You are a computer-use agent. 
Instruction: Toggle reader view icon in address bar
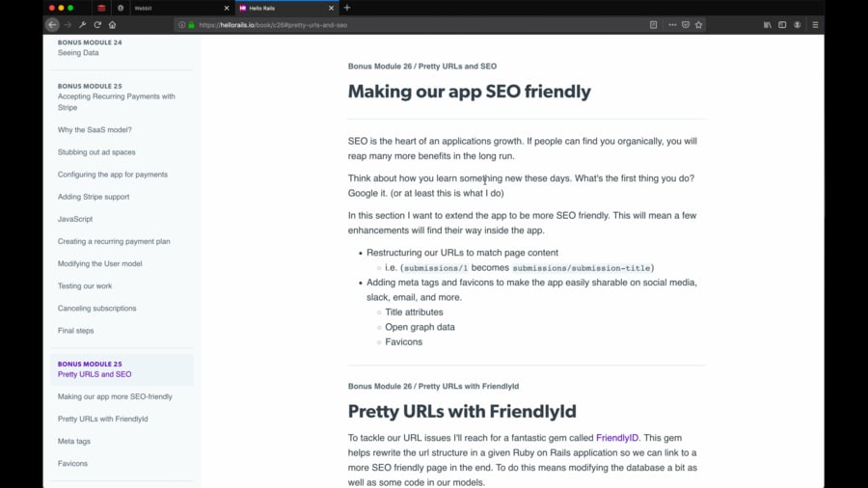[653, 25]
